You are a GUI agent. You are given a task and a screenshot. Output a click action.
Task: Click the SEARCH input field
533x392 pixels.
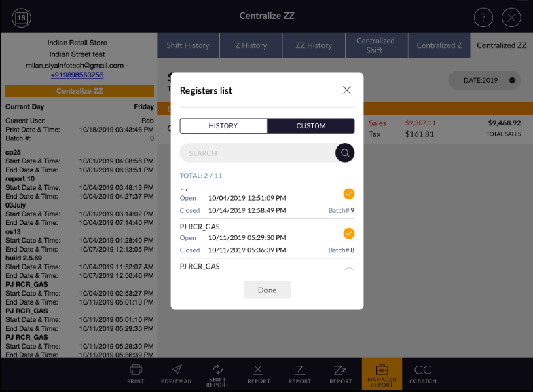coord(257,153)
